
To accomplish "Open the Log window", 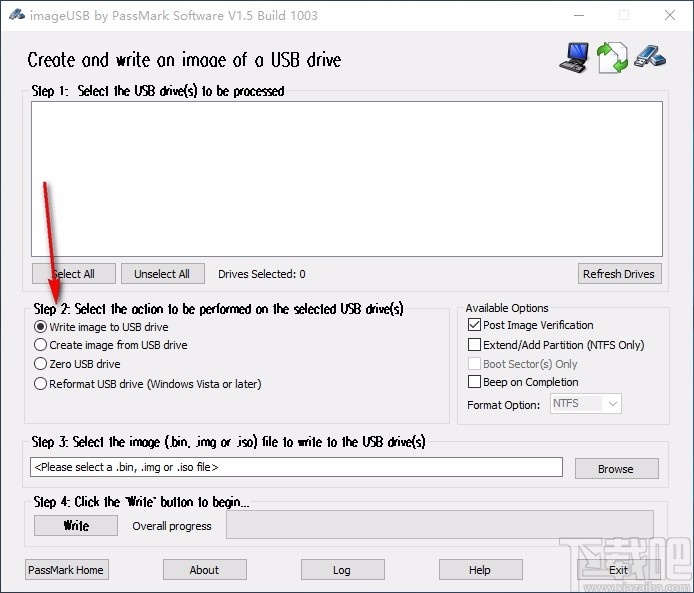I will pos(343,570).
